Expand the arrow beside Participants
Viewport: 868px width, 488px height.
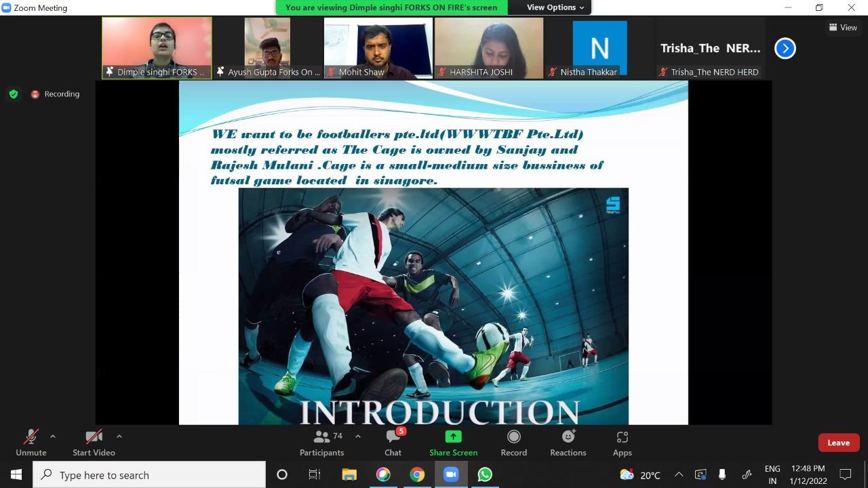358,436
